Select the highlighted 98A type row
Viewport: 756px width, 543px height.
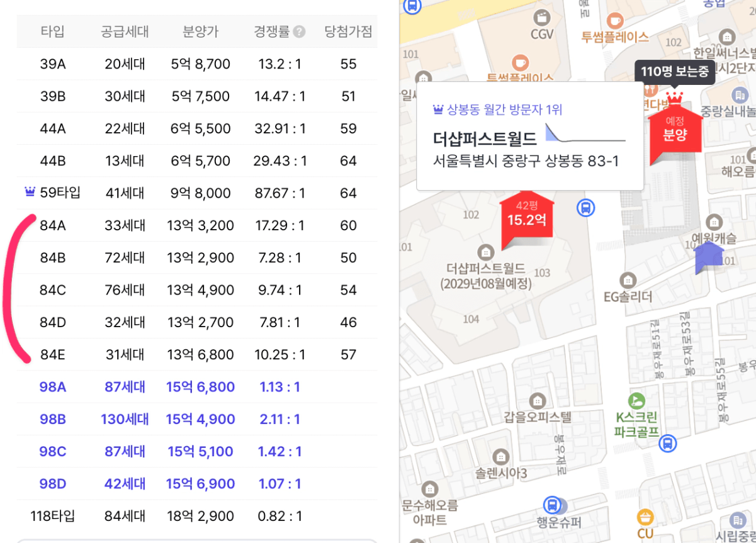(197, 387)
